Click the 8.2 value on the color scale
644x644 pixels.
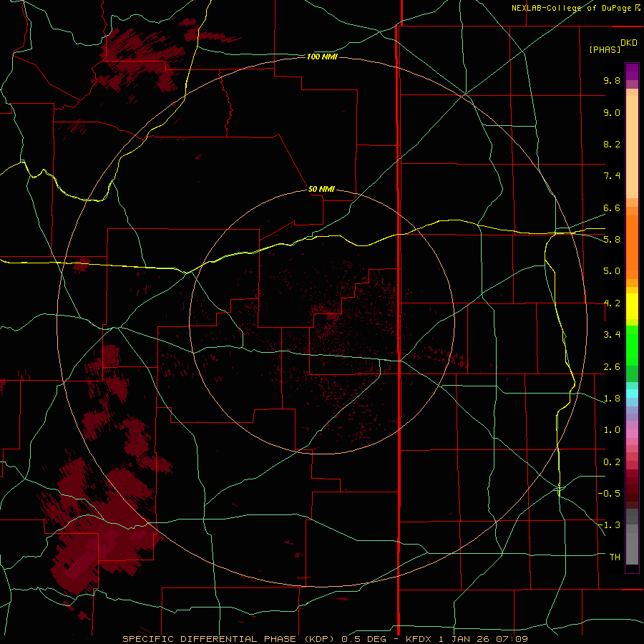coord(612,144)
